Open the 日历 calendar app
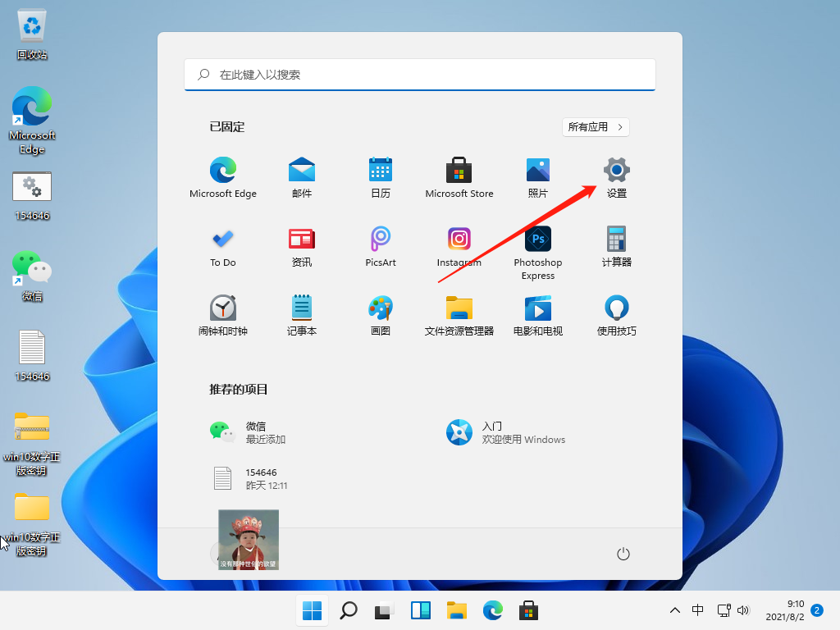This screenshot has width=840, height=630. click(x=381, y=178)
